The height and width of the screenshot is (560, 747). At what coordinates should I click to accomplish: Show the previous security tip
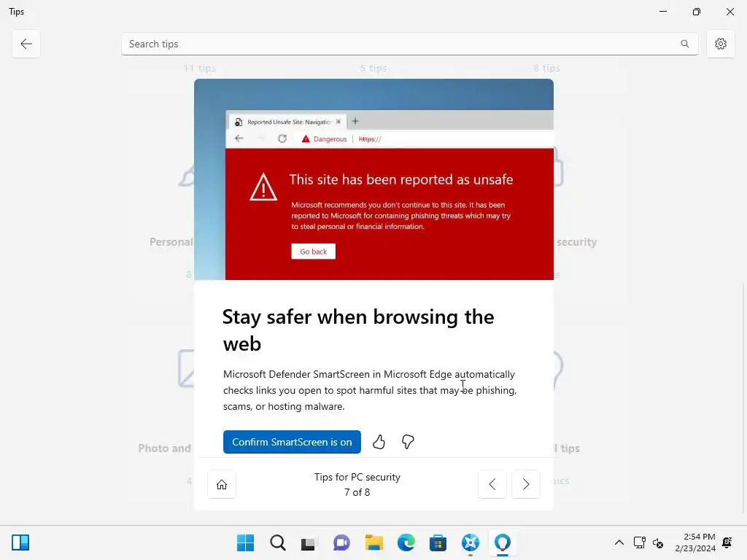492,484
